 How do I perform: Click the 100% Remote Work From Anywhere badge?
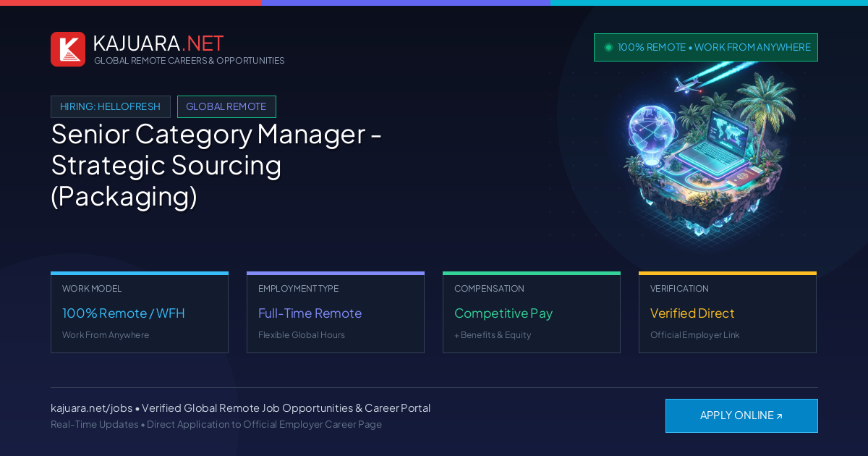[x=706, y=47]
